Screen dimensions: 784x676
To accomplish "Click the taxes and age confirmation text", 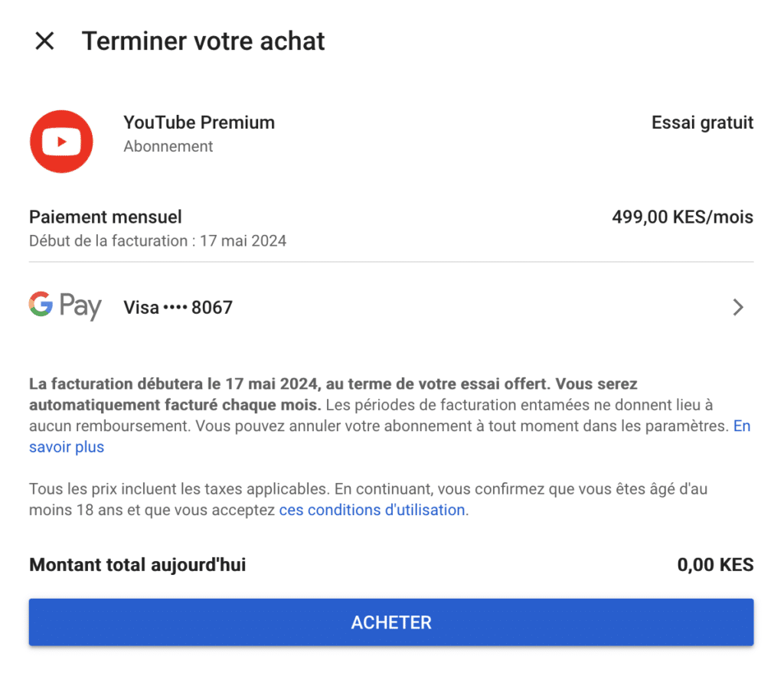I will 368,499.
